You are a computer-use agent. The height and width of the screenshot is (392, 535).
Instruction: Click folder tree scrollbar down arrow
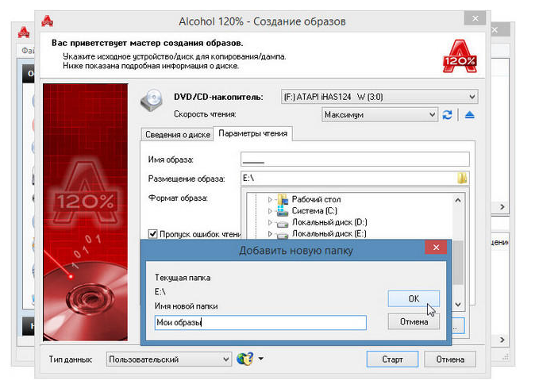click(458, 304)
